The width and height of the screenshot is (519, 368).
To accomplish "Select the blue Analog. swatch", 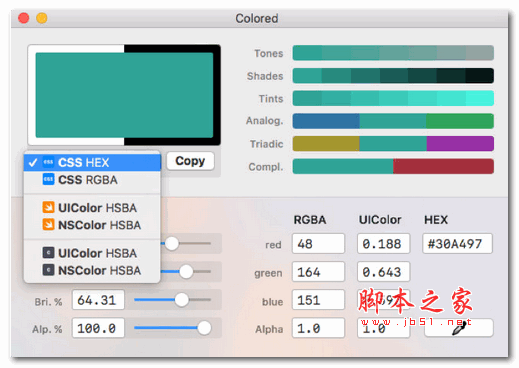I will click(x=326, y=121).
